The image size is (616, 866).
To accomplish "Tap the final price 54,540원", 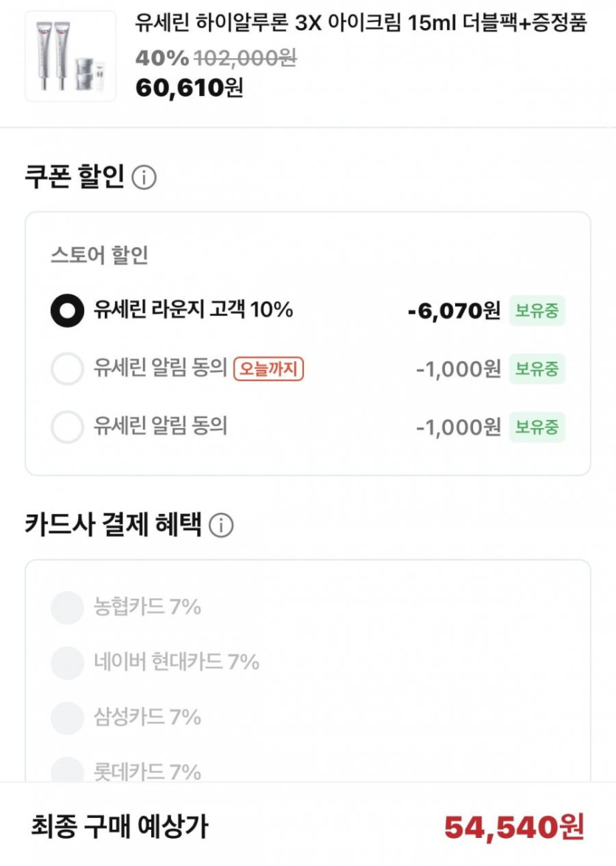I will (x=514, y=827).
